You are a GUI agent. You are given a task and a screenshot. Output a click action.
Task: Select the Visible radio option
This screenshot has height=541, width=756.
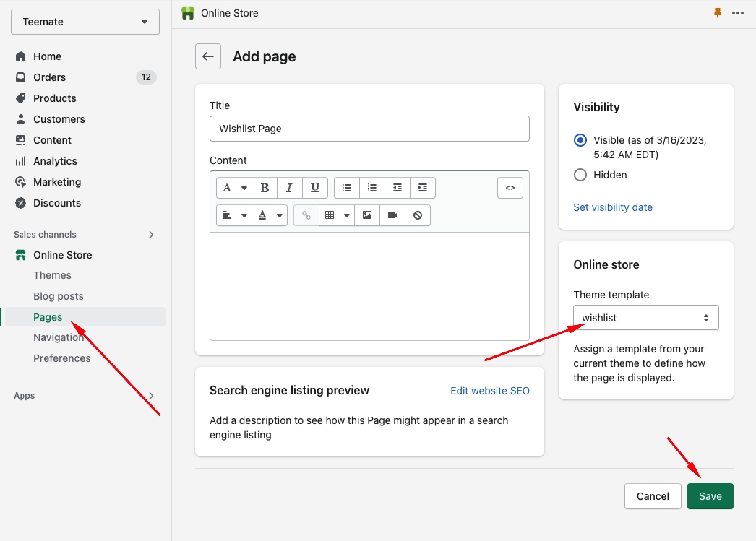point(580,141)
